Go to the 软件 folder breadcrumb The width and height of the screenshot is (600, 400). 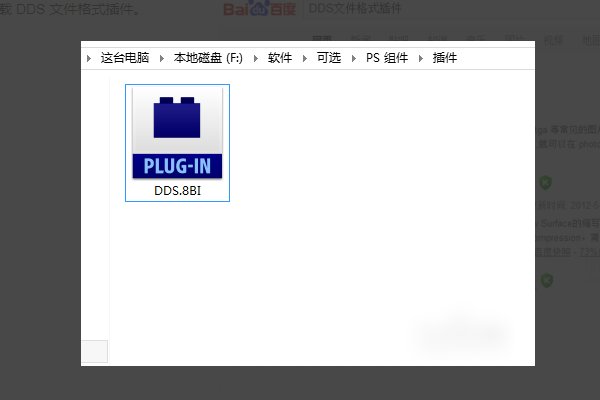pos(280,58)
